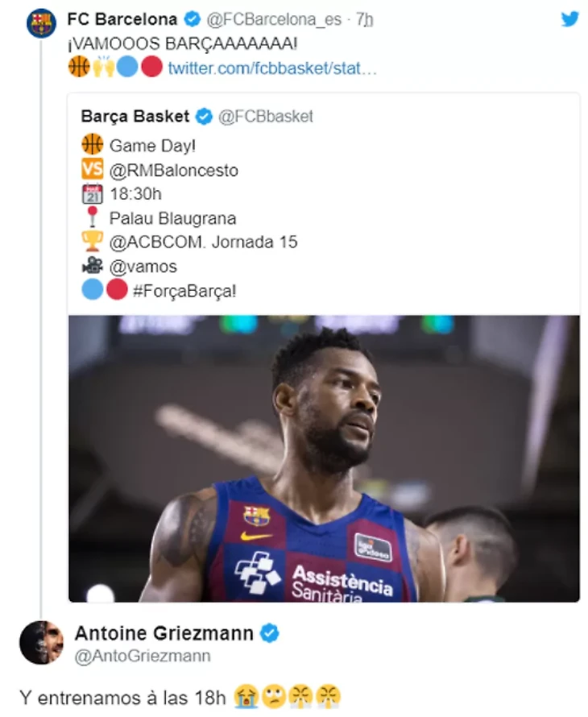Click Barça Basket verified badge
The image size is (588, 717).
point(204,117)
